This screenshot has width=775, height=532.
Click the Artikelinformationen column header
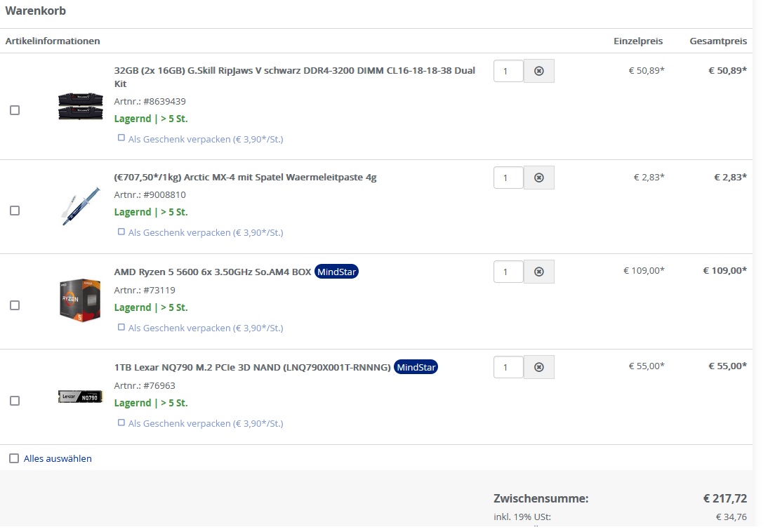click(53, 41)
